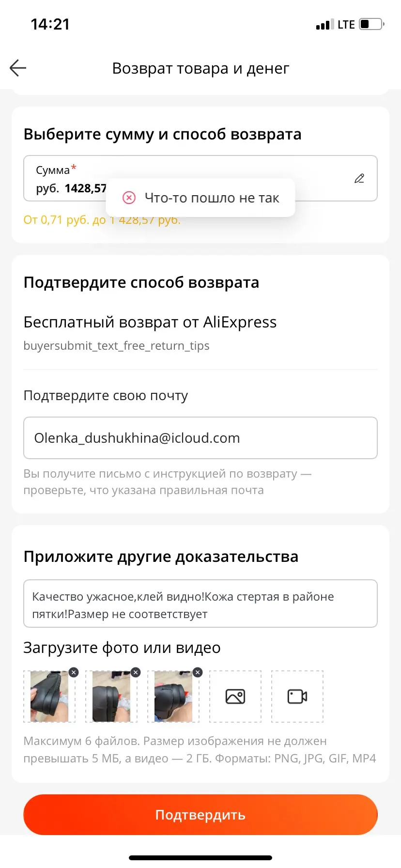Tap Бесплатный возврат от AliExpress option
The height and width of the screenshot is (868, 401).
click(150, 322)
